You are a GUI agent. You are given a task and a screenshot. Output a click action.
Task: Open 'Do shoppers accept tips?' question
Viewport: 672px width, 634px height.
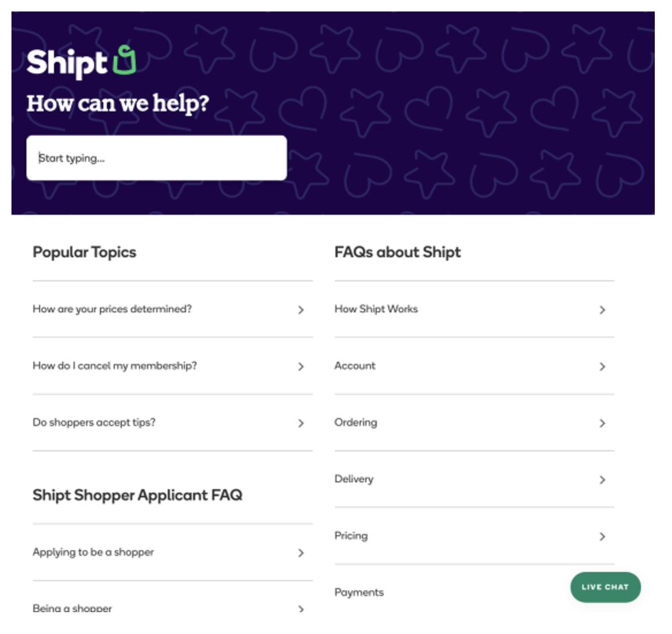pos(94,423)
